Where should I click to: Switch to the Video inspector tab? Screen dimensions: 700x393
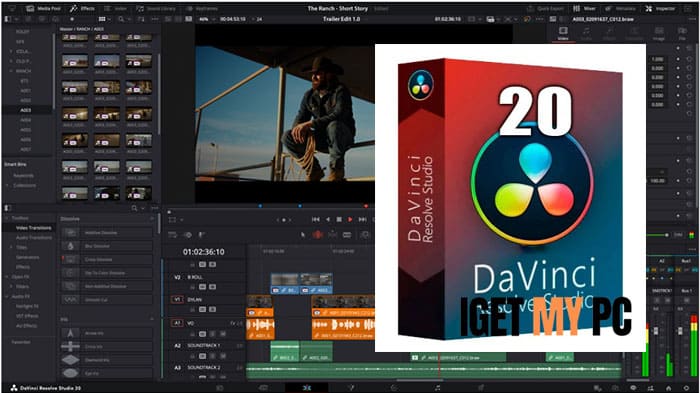[x=563, y=33]
